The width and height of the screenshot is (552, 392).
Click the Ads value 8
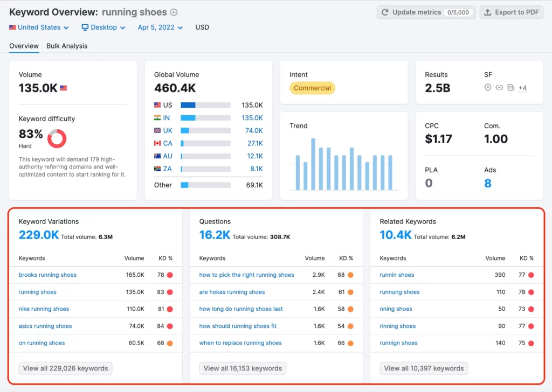(487, 183)
